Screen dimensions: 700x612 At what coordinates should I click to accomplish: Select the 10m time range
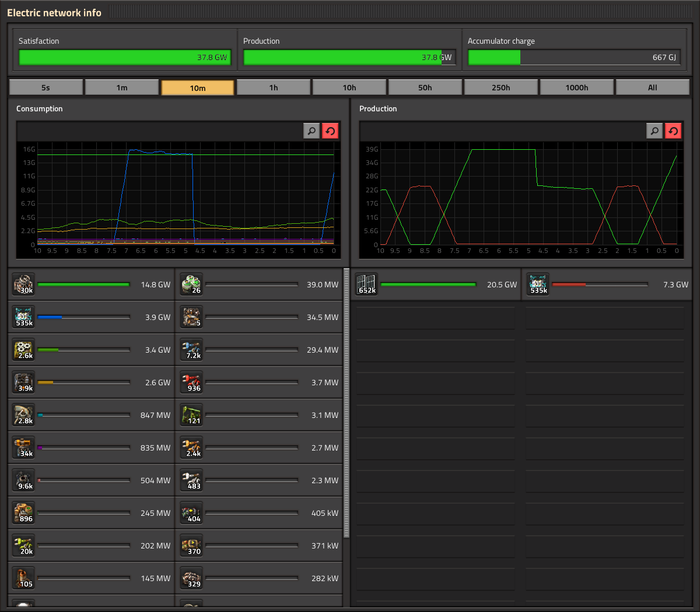198,87
